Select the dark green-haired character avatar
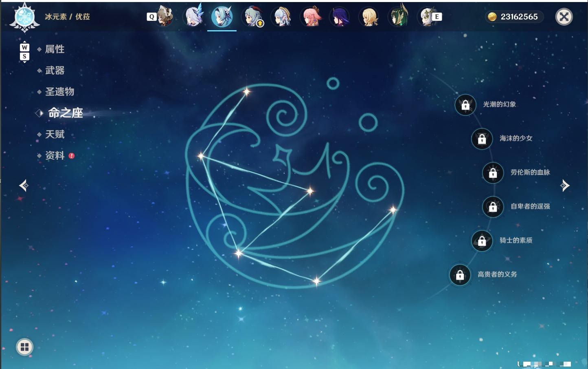Image resolution: width=588 pixels, height=369 pixels. click(x=399, y=17)
